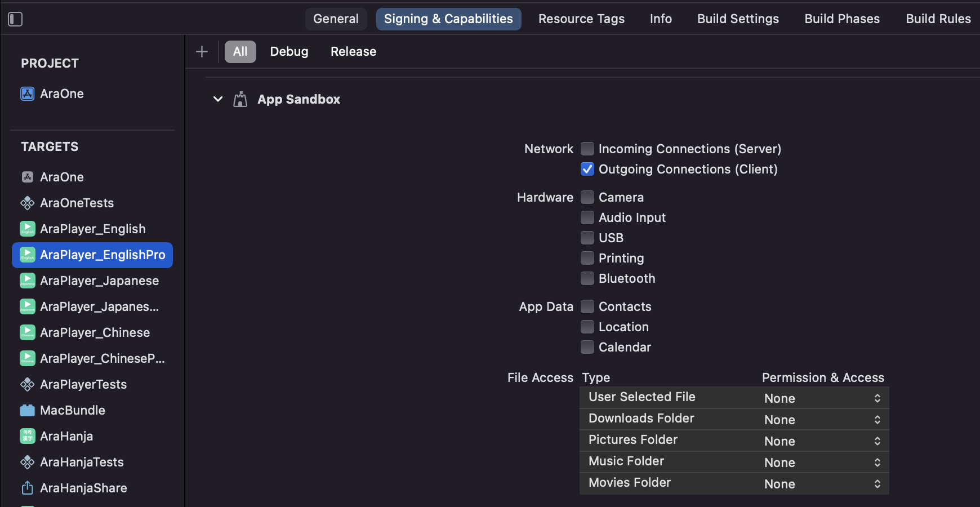Click the AraPlayer_English target icon
Image resolution: width=980 pixels, height=507 pixels.
pos(28,229)
